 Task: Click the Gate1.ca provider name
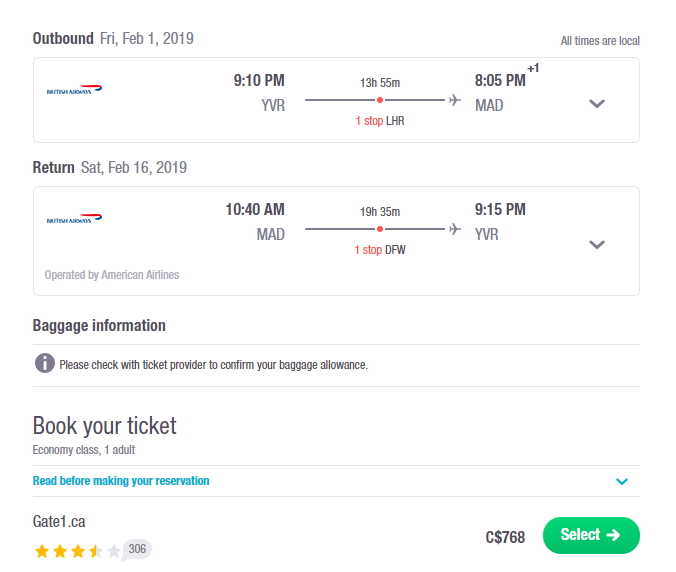(59, 522)
